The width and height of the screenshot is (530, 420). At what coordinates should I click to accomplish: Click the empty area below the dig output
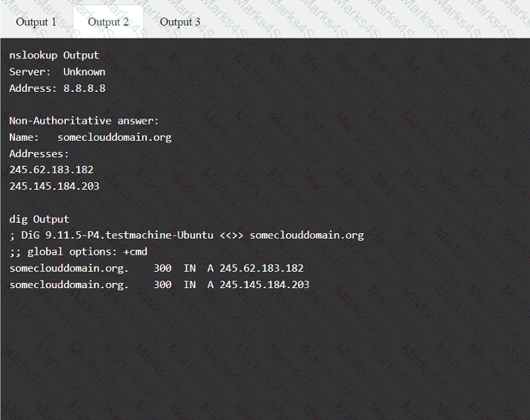(265, 356)
